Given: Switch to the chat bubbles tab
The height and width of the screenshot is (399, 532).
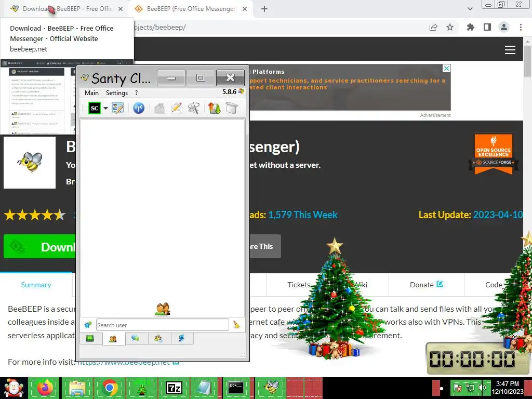Looking at the screenshot, I should (136, 338).
